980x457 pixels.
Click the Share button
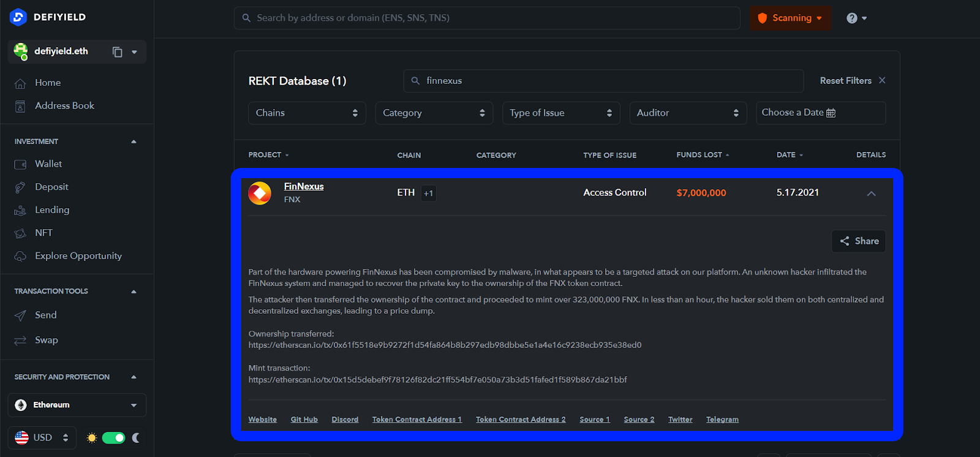858,241
